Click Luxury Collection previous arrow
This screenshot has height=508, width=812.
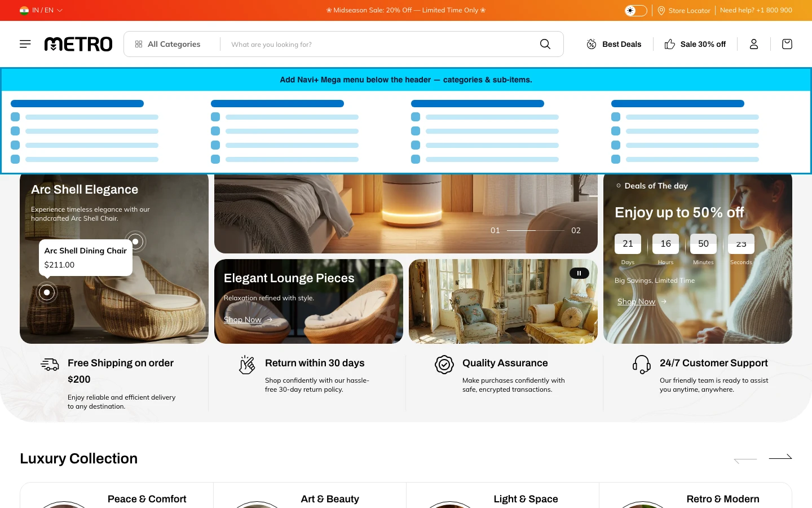745,459
